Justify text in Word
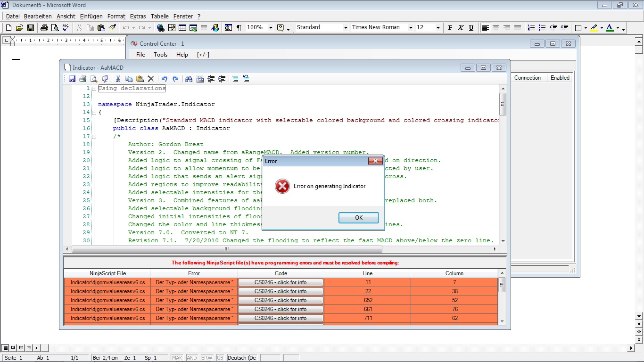The height and width of the screenshot is (362, 644). tap(518, 28)
